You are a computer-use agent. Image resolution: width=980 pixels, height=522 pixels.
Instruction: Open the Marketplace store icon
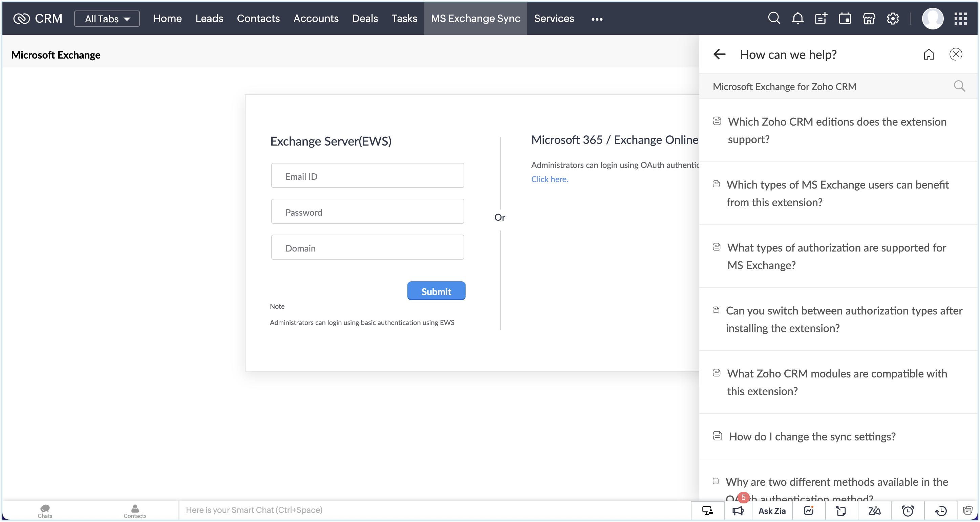point(869,18)
